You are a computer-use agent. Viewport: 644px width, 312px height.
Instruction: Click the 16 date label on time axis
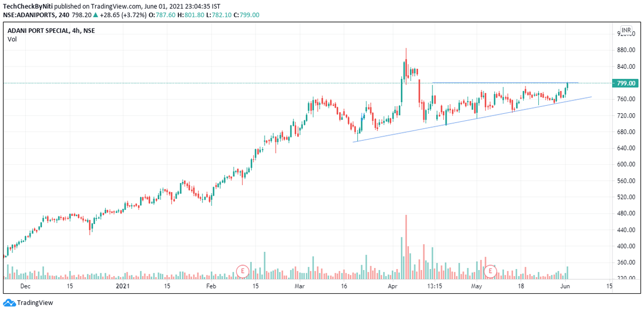pyautogui.click(x=343, y=286)
